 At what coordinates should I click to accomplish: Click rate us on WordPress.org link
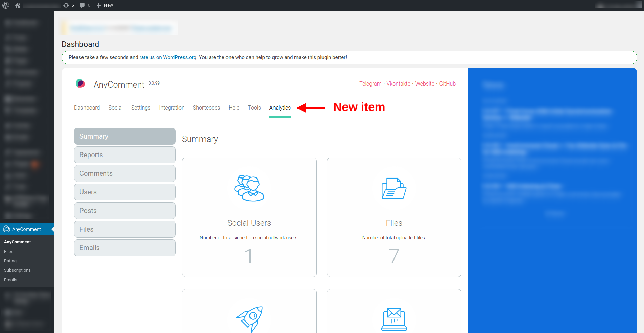(168, 57)
